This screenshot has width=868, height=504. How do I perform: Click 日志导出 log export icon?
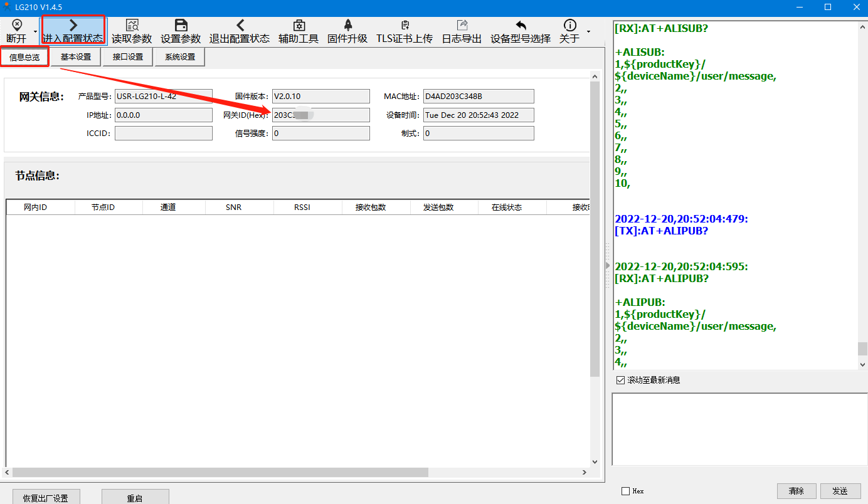click(462, 25)
